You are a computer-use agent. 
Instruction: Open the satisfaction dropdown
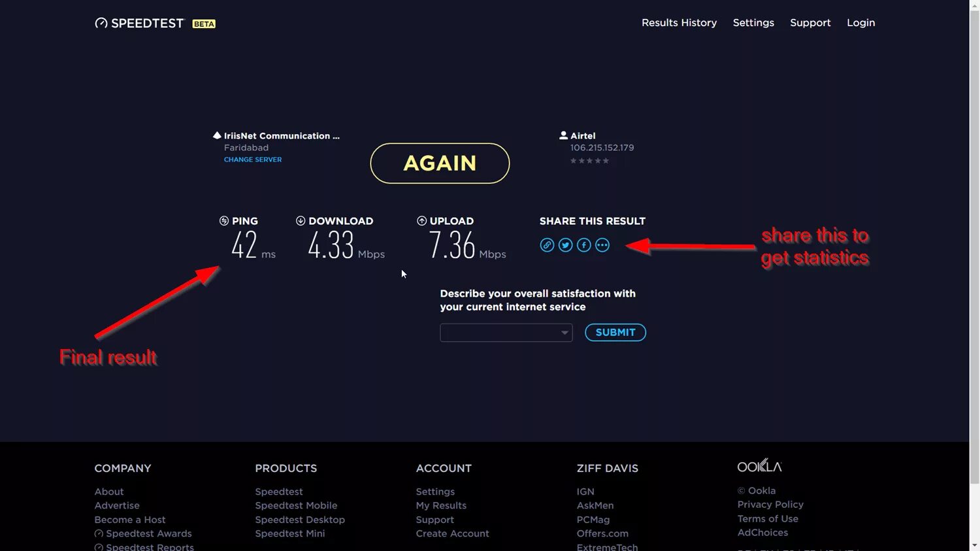click(x=506, y=333)
